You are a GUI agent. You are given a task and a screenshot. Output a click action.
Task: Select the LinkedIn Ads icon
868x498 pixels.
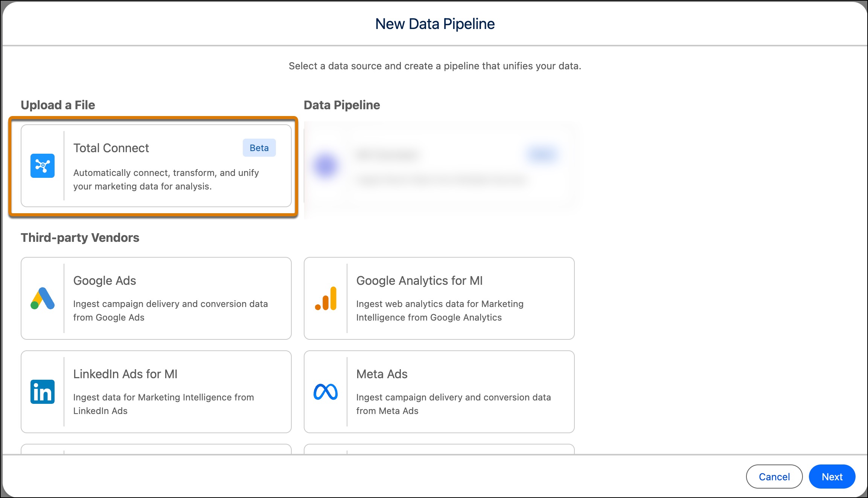43,392
